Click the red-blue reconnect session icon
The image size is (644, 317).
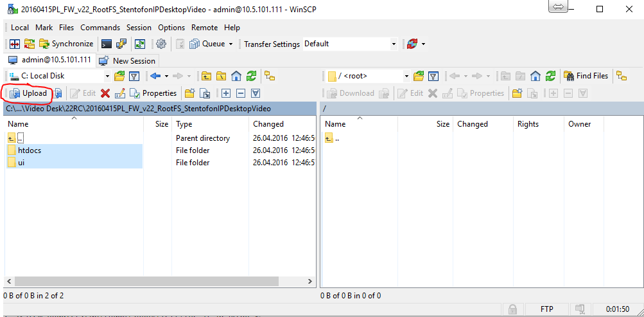412,44
